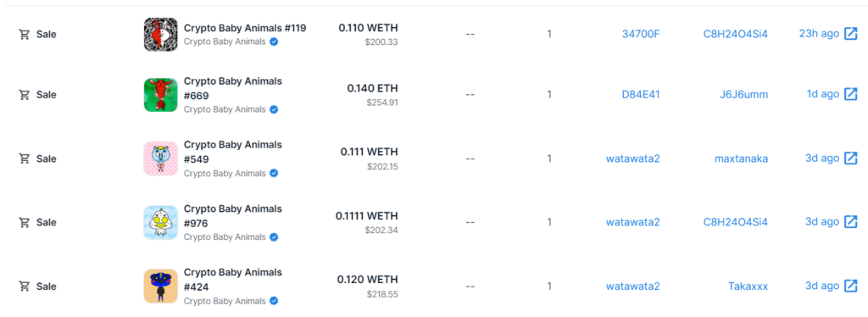Screen dimensions: 868x317
Task: Open seller 34700F profile link
Action: pos(641,34)
